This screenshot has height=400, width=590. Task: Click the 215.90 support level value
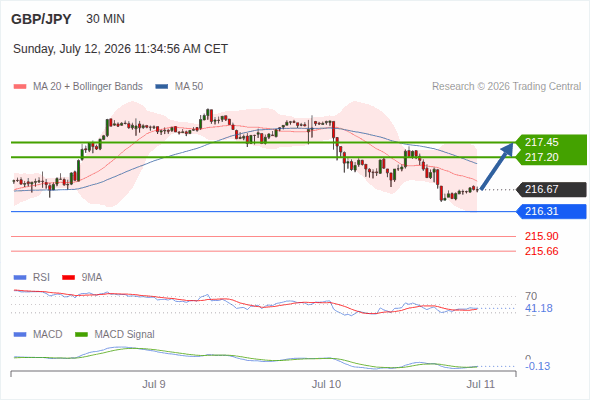coord(542,236)
